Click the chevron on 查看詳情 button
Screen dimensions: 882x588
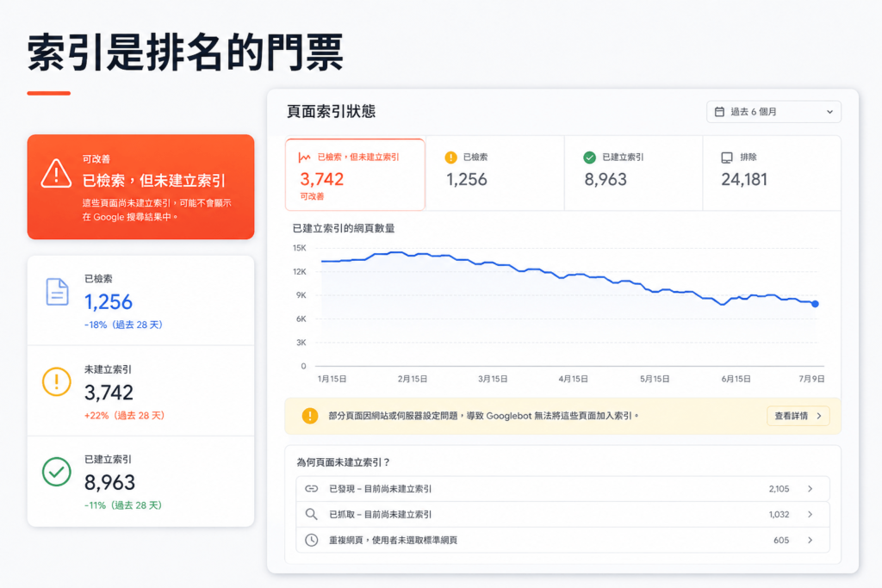819,416
